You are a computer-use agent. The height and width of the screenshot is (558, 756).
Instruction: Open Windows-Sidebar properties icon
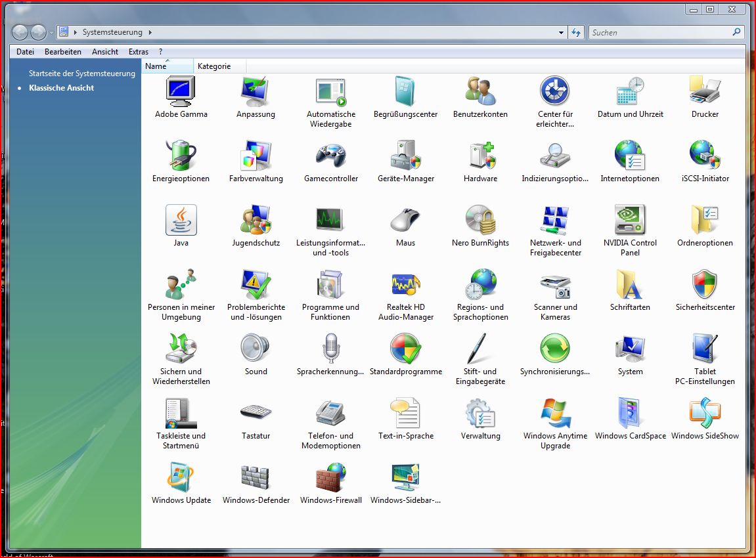point(405,477)
